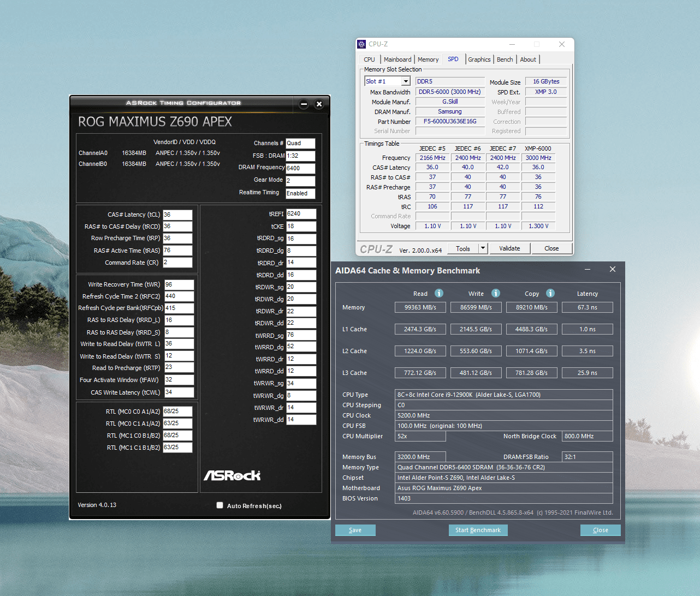The height and width of the screenshot is (596, 700).
Task: Click the Channels # Quad field
Action: click(x=300, y=144)
